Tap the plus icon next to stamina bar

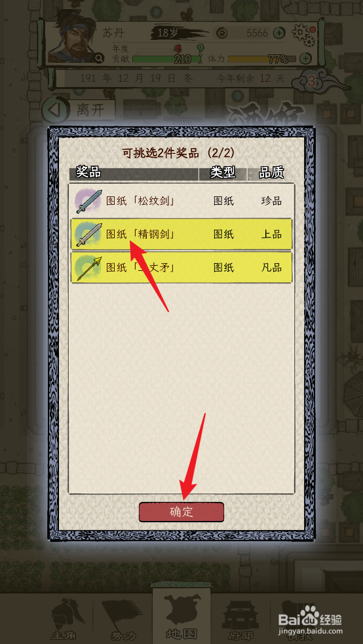click(305, 59)
